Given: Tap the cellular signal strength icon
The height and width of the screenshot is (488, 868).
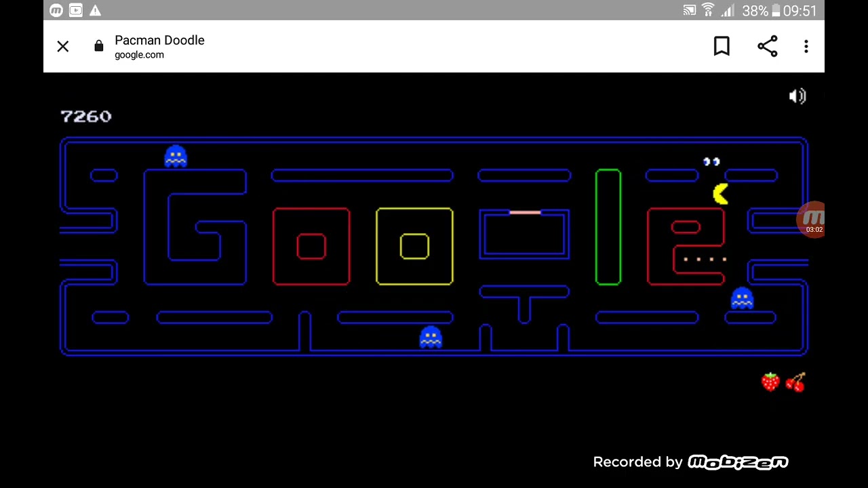Looking at the screenshot, I should [728, 10].
